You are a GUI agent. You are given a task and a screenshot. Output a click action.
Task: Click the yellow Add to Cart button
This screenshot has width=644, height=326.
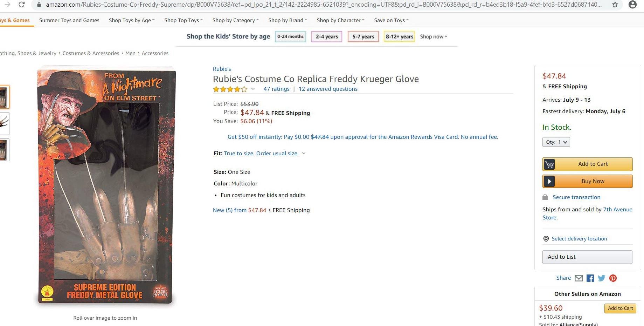(x=587, y=164)
